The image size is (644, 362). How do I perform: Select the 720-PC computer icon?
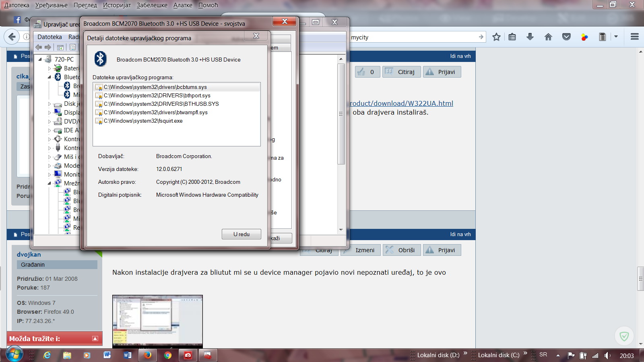(x=48, y=59)
